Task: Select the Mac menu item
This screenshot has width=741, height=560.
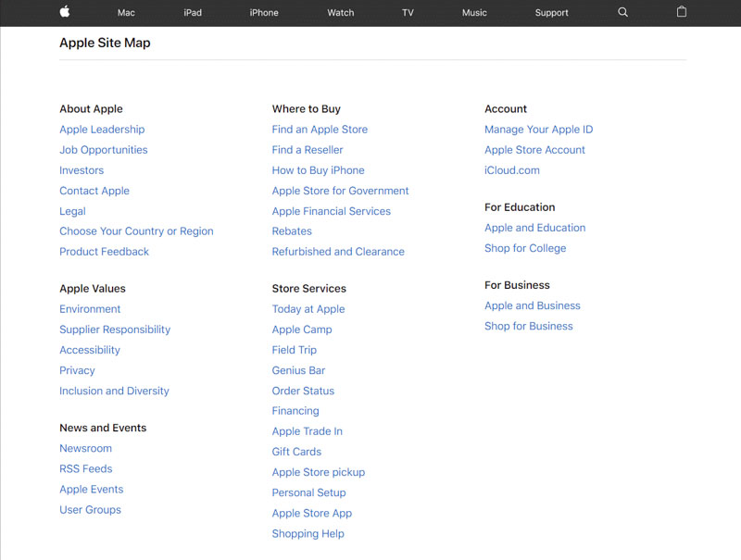Action: (x=126, y=12)
